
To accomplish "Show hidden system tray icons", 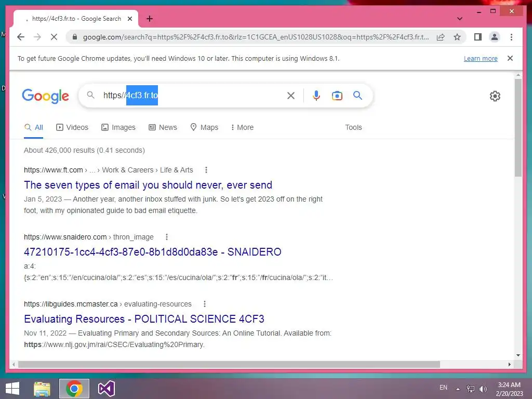I will tap(458, 389).
